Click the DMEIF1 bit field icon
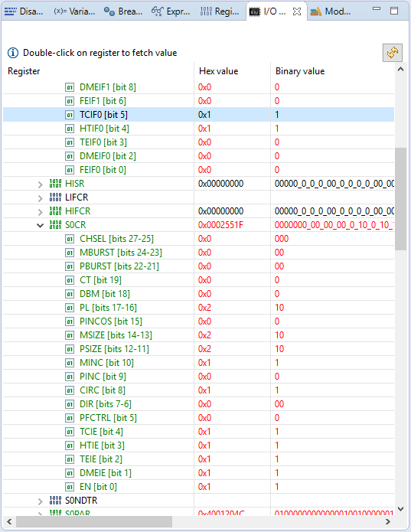This screenshot has width=411, height=532. (70, 87)
